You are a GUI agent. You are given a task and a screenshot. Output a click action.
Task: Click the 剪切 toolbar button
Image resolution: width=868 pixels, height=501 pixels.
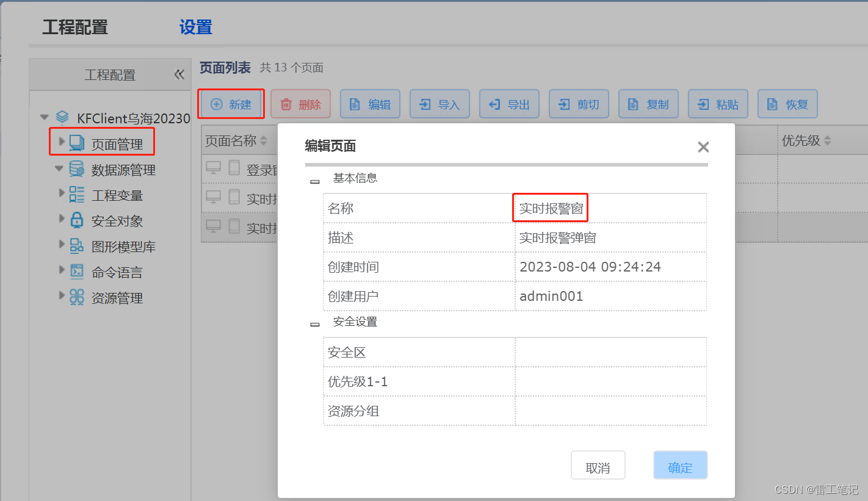point(579,104)
